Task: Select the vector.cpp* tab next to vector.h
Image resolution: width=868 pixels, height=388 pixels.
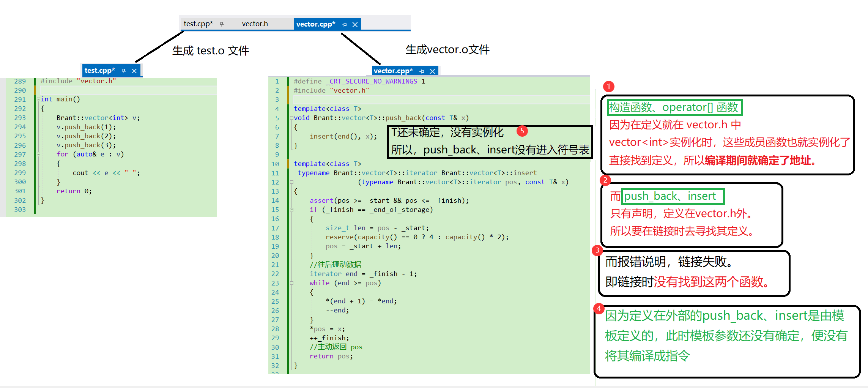Action: (316, 24)
